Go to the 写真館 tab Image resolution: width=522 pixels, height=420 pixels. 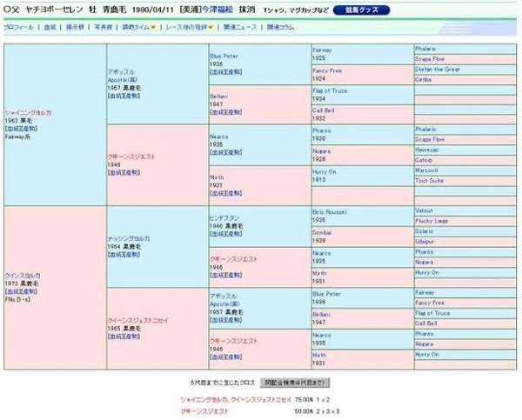pos(104,27)
